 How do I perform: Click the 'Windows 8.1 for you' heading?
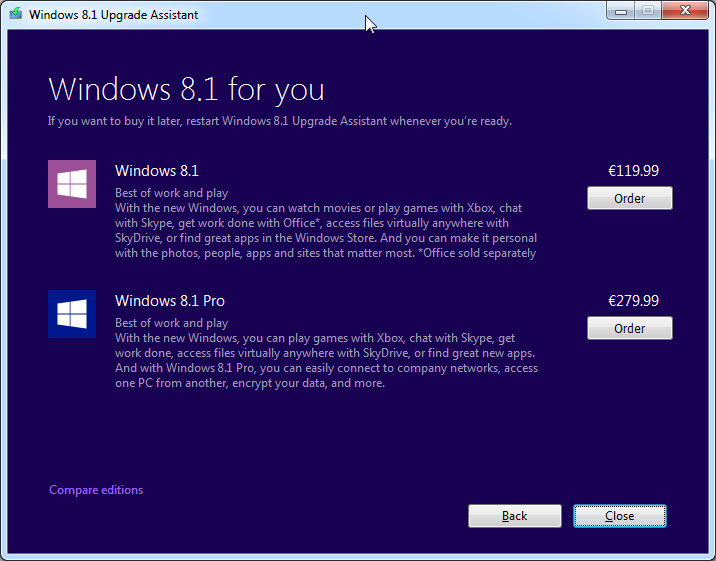[186, 89]
